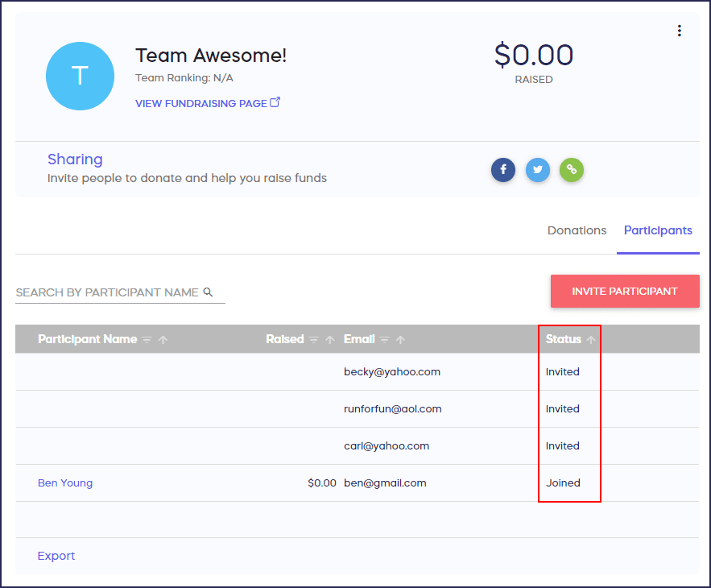Open the three-dot options menu
Viewport: 711px width, 588px height.
(679, 31)
